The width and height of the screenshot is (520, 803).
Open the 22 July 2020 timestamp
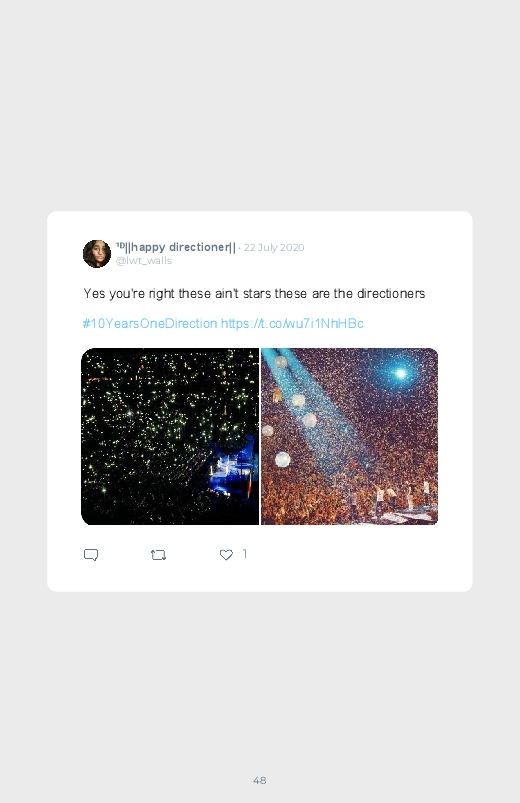click(x=274, y=247)
